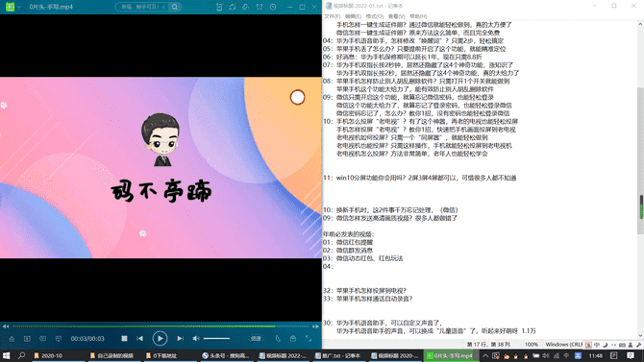
Task: Open the 格式(O) menu in Notepad
Action: 374,16
